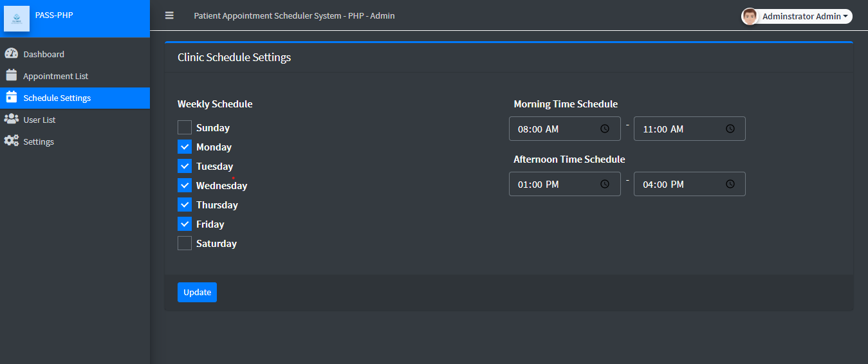This screenshot has height=364, width=868.
Task: Click the Dashboard gauge icon in sidebar
Action: pyautogui.click(x=11, y=54)
